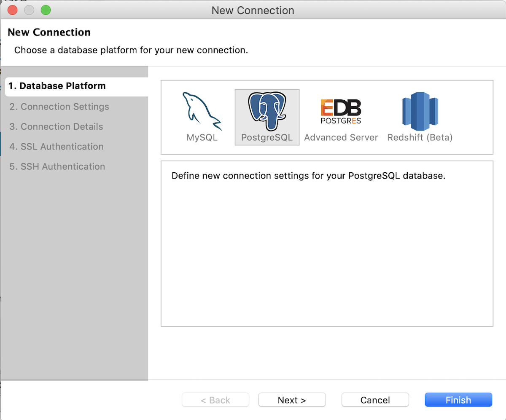This screenshot has height=420, width=506.
Task: Click the Finish button
Action: pos(458,400)
